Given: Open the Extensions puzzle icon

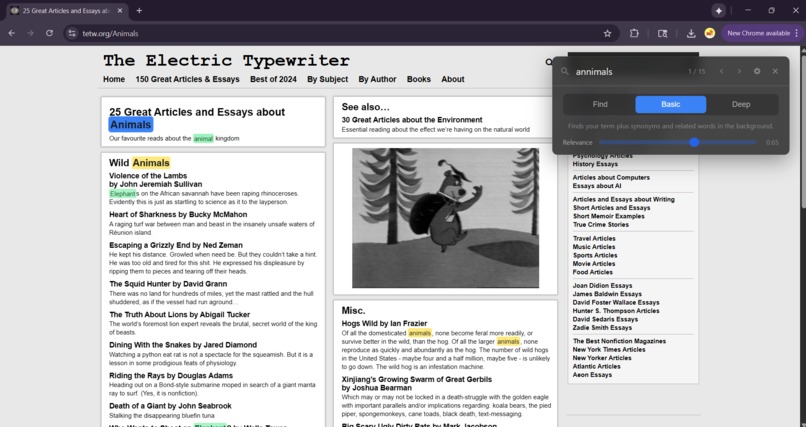Looking at the screenshot, I should (x=634, y=33).
